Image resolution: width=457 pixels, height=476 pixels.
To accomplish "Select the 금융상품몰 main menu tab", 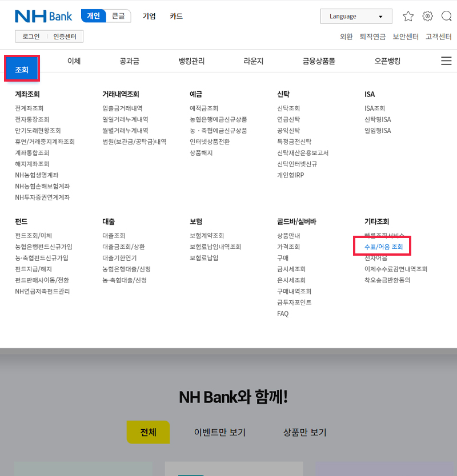I will pyautogui.click(x=319, y=61).
